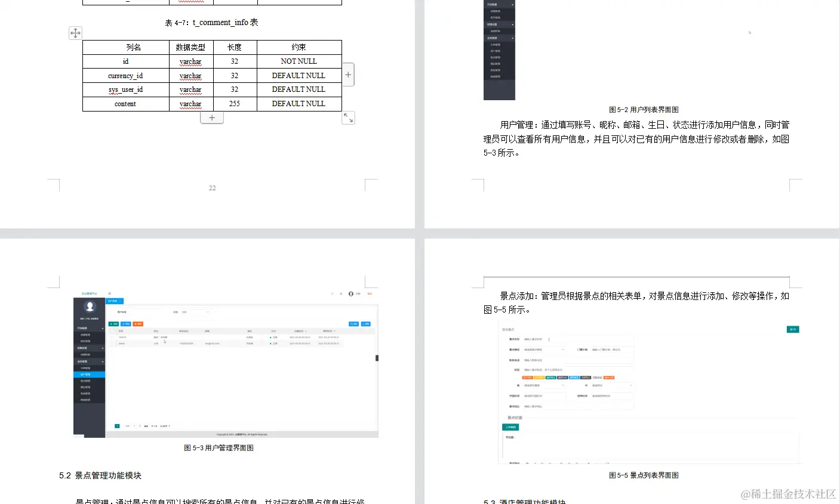Click the currency_id cell

pos(126,76)
